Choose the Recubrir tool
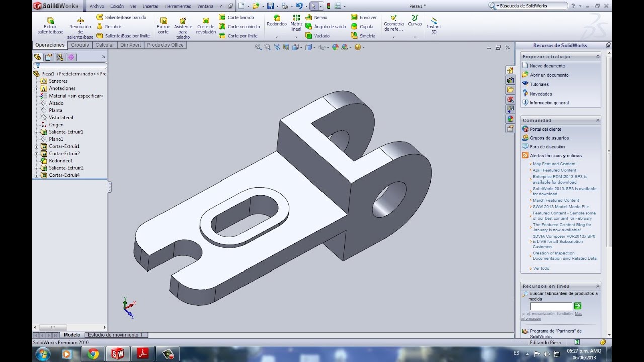Screen dimensions: 644x362 pos(109,26)
